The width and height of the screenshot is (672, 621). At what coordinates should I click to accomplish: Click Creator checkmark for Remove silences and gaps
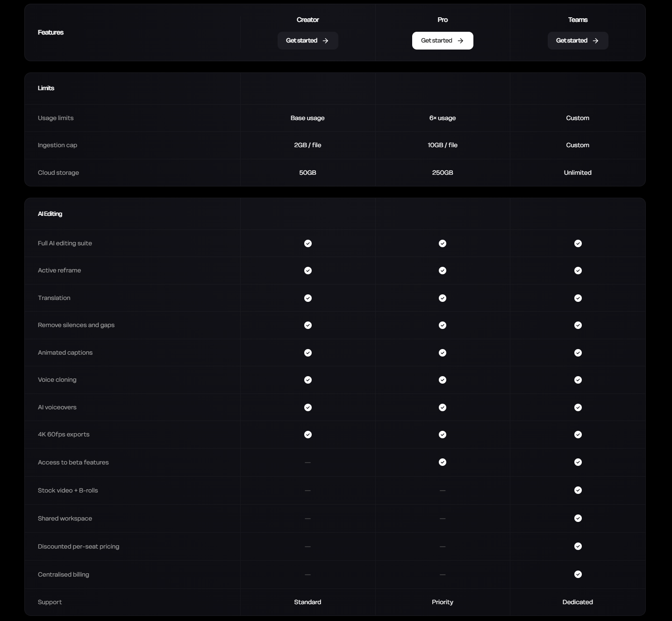[x=308, y=325]
